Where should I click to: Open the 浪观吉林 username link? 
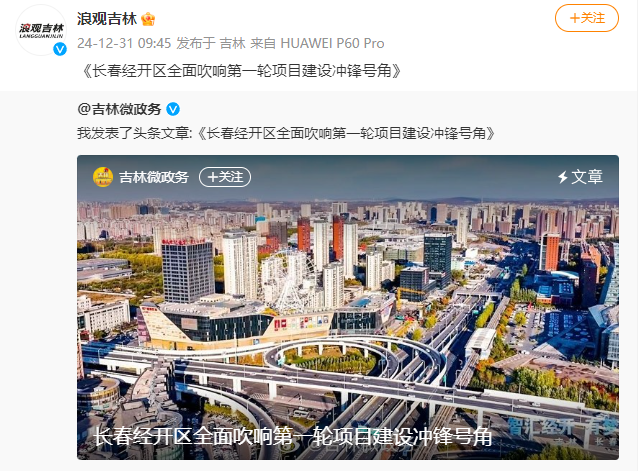pos(107,19)
